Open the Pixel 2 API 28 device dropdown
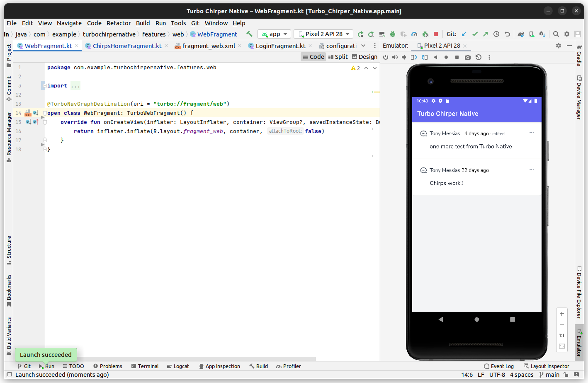This screenshot has width=588, height=383. tap(323, 34)
